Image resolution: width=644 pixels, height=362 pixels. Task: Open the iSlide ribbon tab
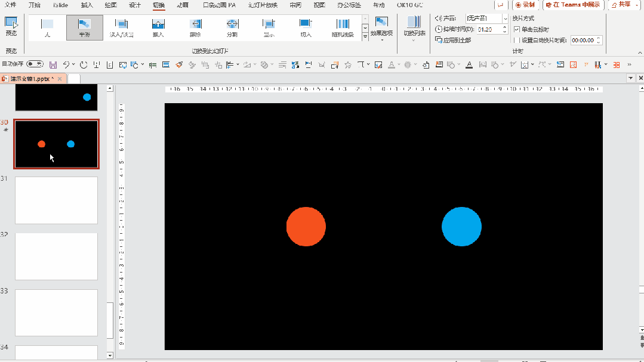click(61, 5)
